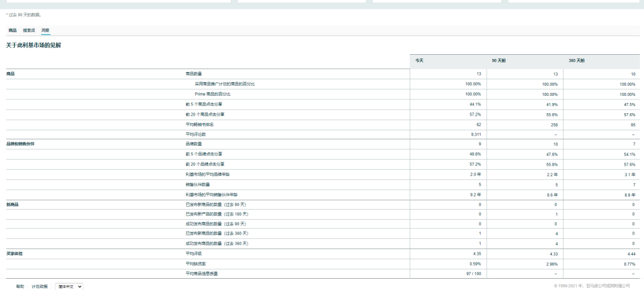Click the 49.8% cell value
The width and height of the screenshot is (644, 290).
pos(475,154)
